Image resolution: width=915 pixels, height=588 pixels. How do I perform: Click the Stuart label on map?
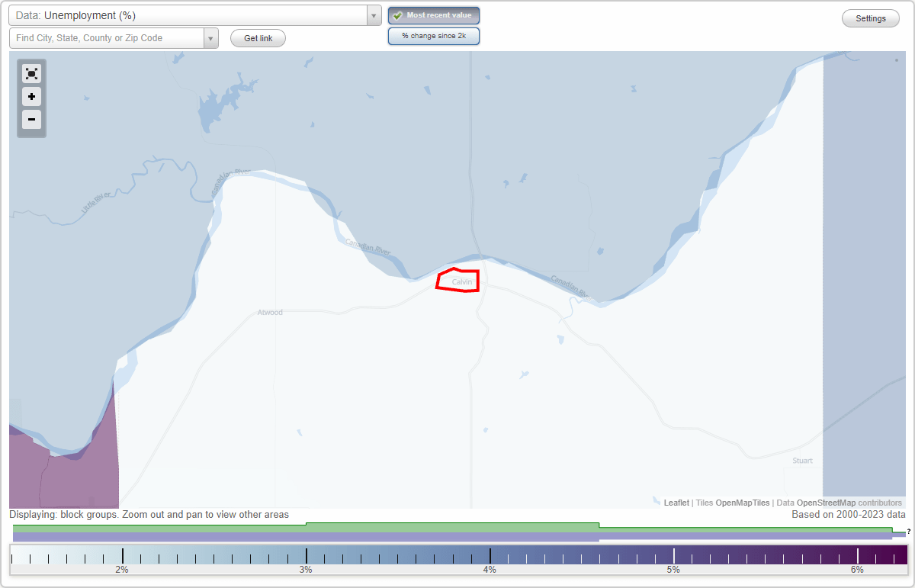(x=802, y=461)
